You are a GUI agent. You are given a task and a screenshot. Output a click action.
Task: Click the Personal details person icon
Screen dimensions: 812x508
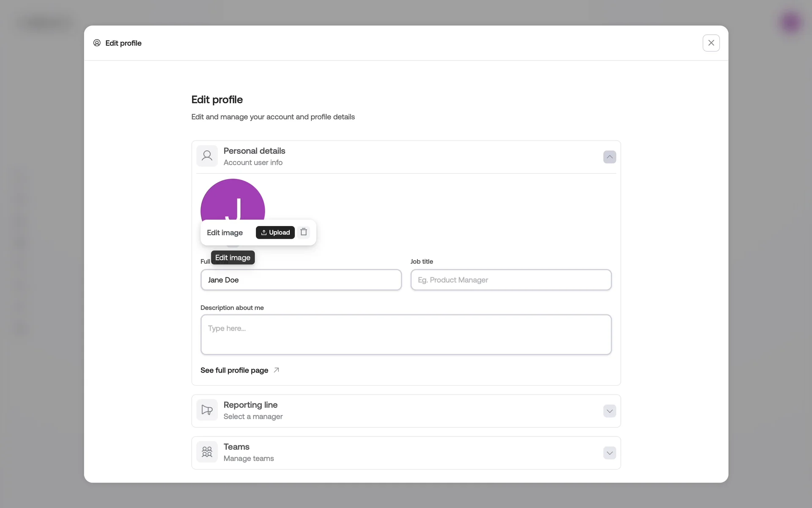pyautogui.click(x=207, y=156)
